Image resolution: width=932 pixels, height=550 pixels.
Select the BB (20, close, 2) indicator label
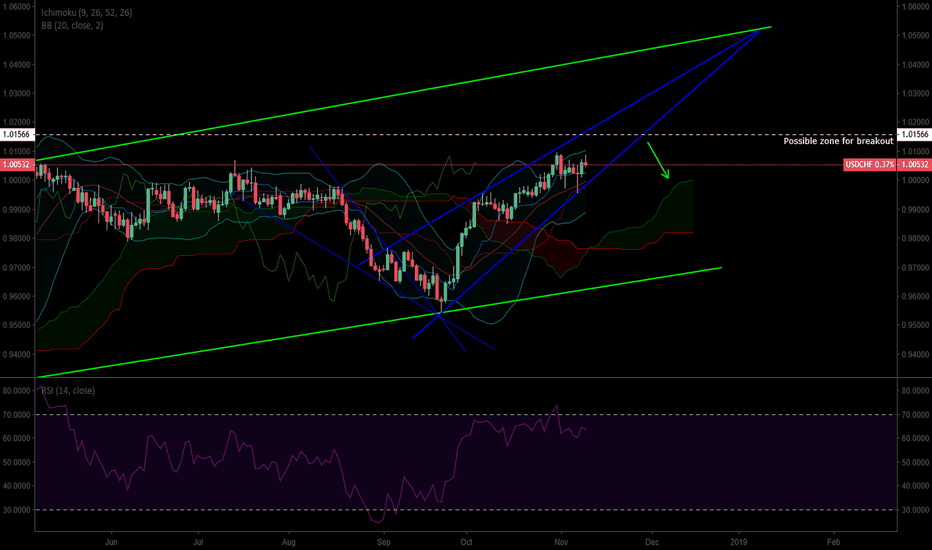click(x=72, y=26)
